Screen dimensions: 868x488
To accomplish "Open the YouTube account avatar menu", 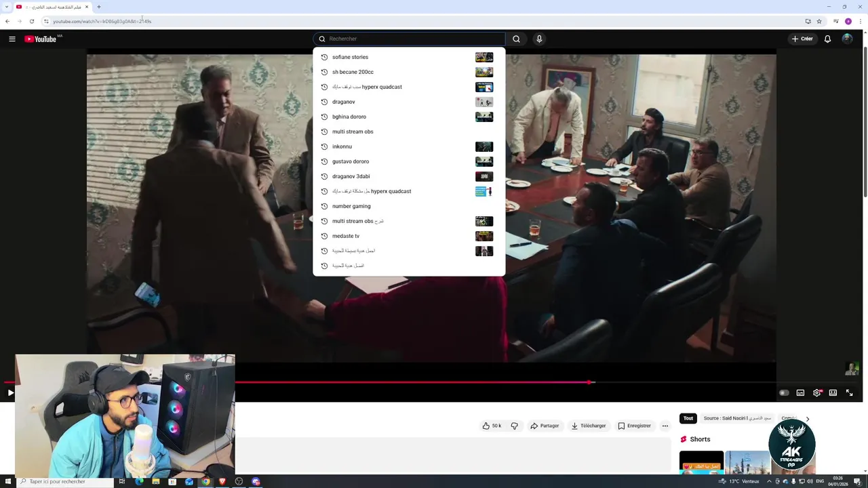I will click(847, 39).
